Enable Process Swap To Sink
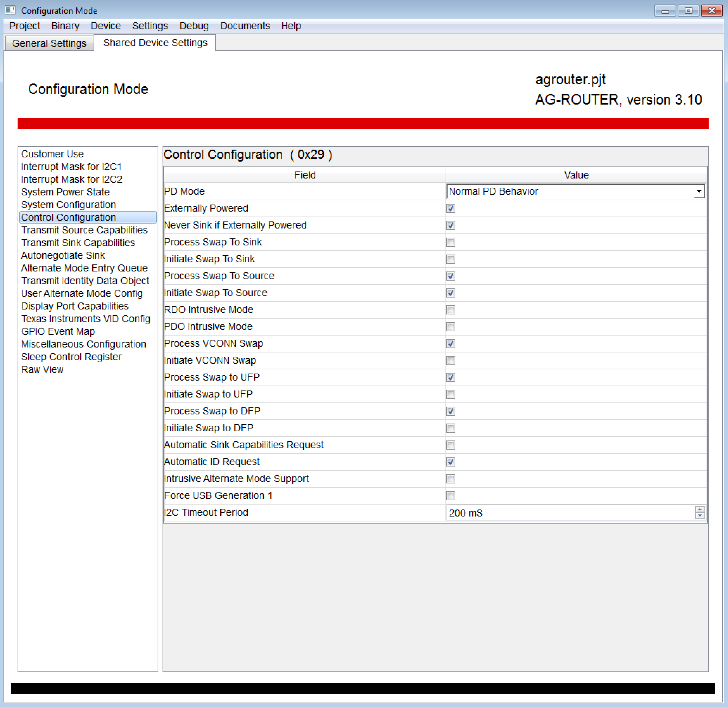This screenshot has width=728, height=707. pos(451,242)
